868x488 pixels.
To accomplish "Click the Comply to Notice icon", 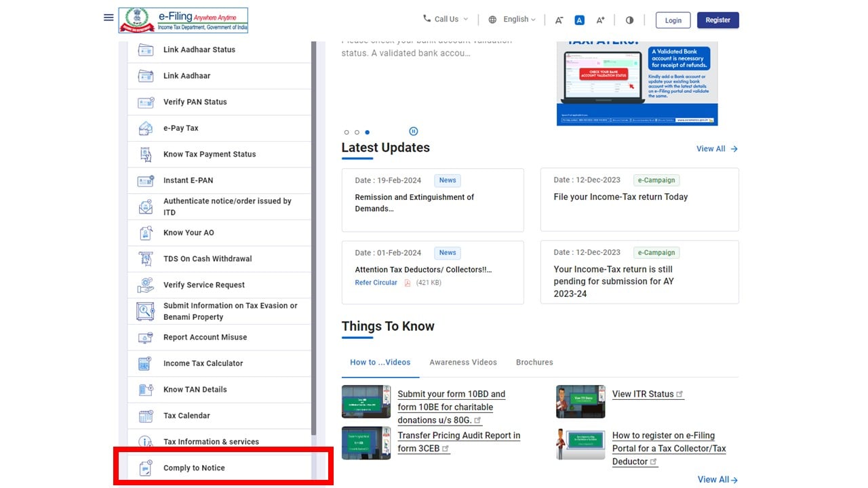I will (x=146, y=468).
